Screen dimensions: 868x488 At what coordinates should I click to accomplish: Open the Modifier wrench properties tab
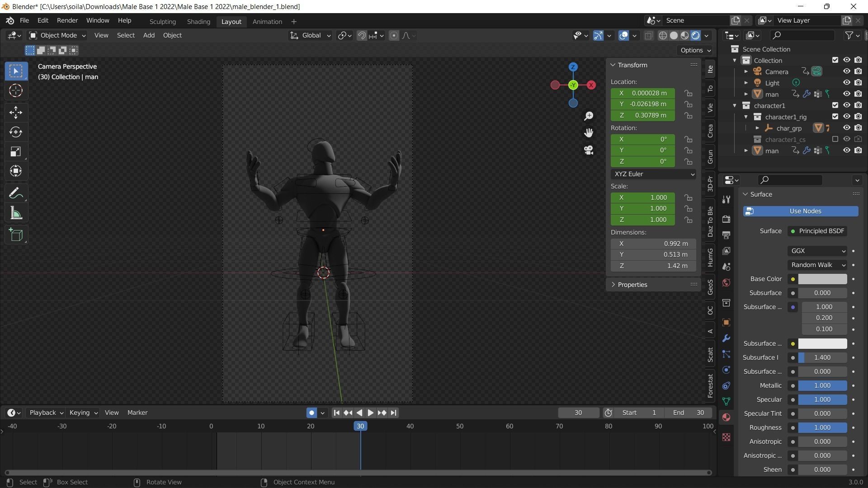click(726, 338)
